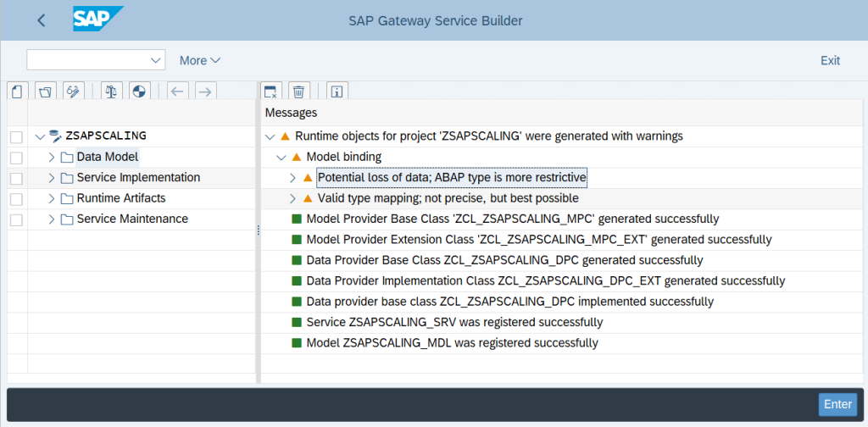Select 'Model ZSAPSCALING_MDL was registered successfully' message
Image resolution: width=868 pixels, height=427 pixels.
coord(452,343)
